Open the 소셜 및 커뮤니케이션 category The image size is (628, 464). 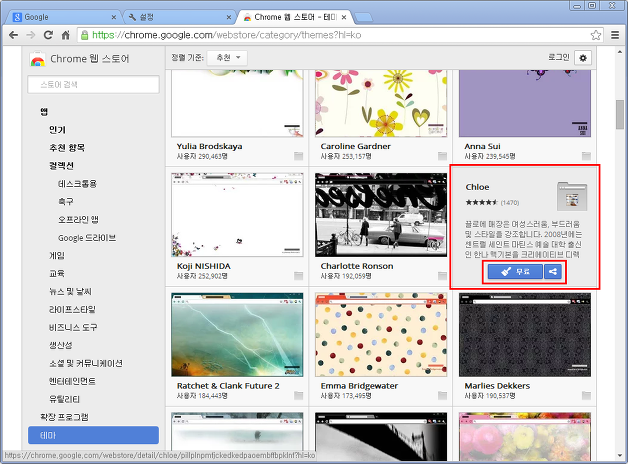point(86,363)
